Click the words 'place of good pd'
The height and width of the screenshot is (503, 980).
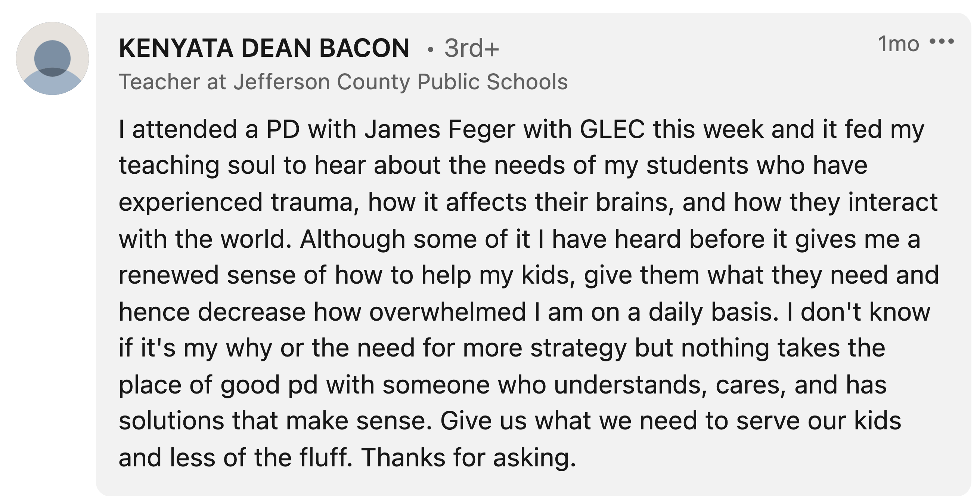[218, 385]
